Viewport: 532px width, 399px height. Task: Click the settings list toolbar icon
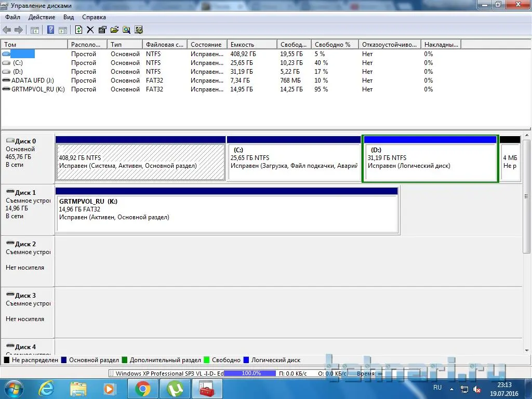pos(138,30)
